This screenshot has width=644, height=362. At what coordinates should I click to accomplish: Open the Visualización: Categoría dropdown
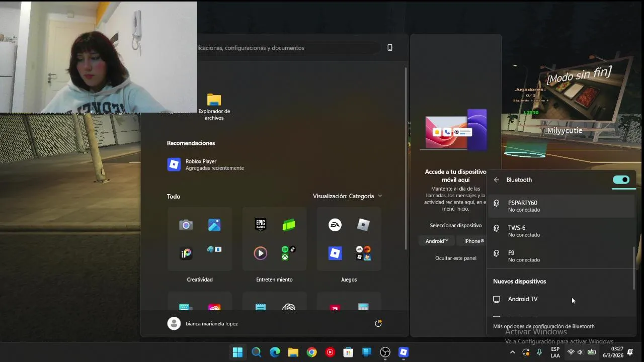(x=347, y=196)
